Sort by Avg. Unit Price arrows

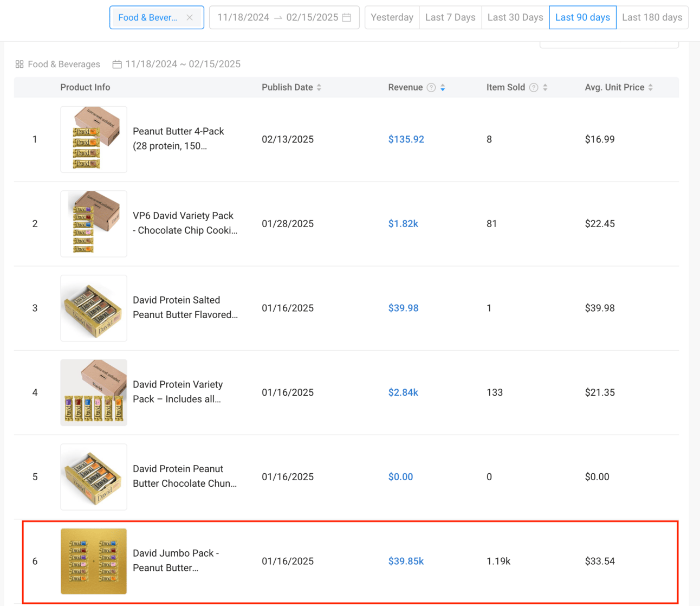[651, 87]
